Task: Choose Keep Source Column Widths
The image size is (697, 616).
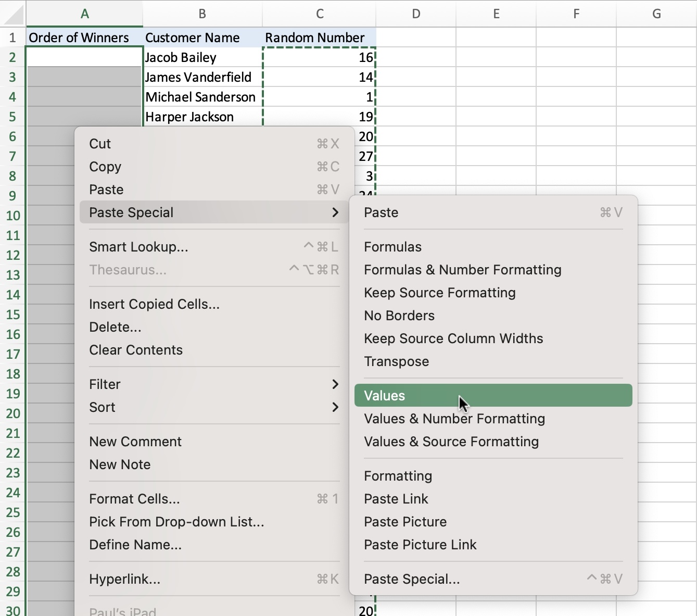Action: [493, 338]
